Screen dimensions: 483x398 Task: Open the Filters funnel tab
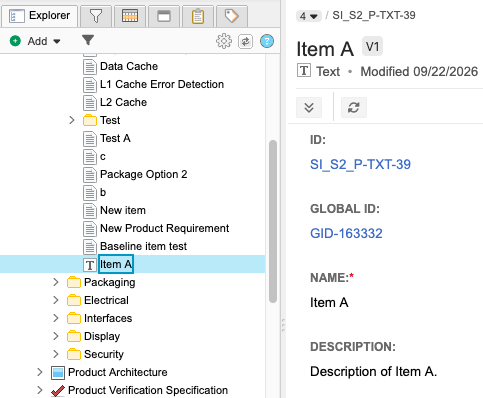(x=96, y=16)
